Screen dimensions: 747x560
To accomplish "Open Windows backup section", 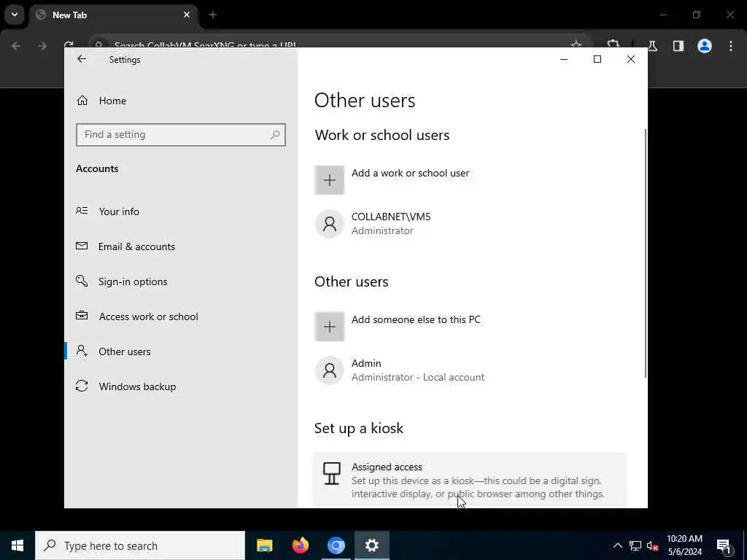I will 137,386.
